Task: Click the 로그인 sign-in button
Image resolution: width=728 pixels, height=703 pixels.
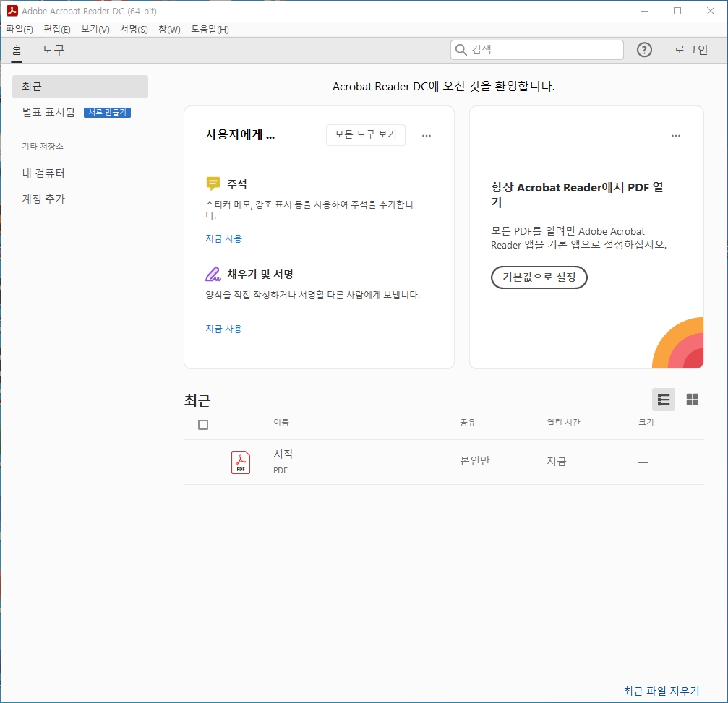Action: click(691, 50)
